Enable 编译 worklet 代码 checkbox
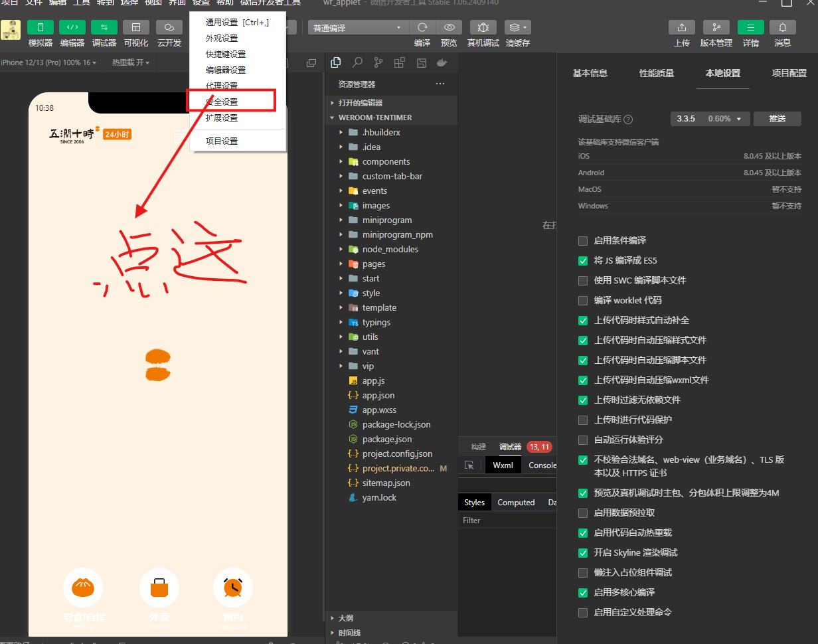The width and height of the screenshot is (818, 644). [x=583, y=300]
